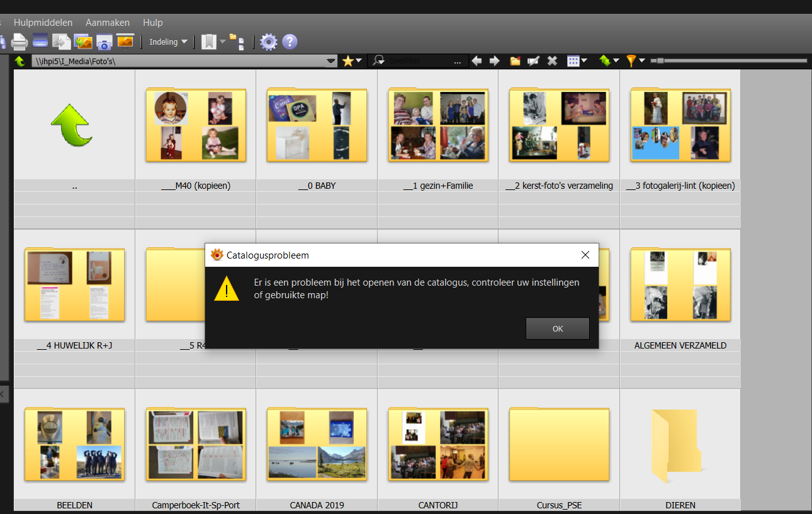Click the quick filter ellipsis button
The width and height of the screenshot is (812, 514).
point(457,62)
